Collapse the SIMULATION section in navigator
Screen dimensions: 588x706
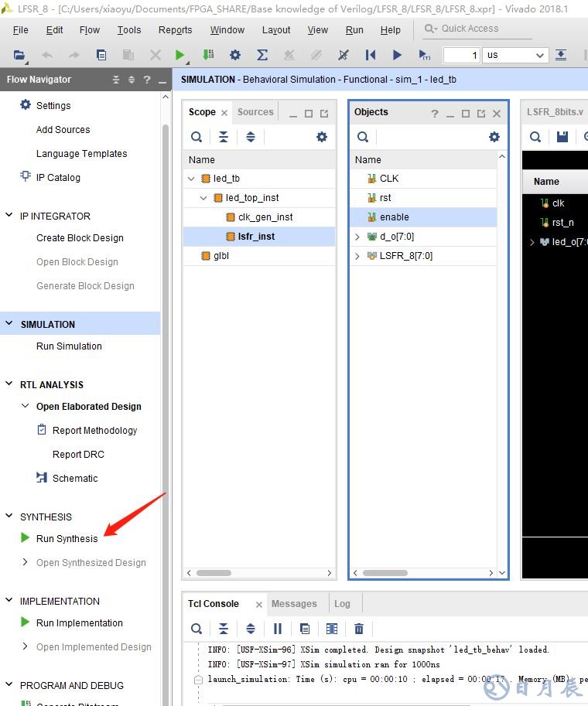[9, 324]
